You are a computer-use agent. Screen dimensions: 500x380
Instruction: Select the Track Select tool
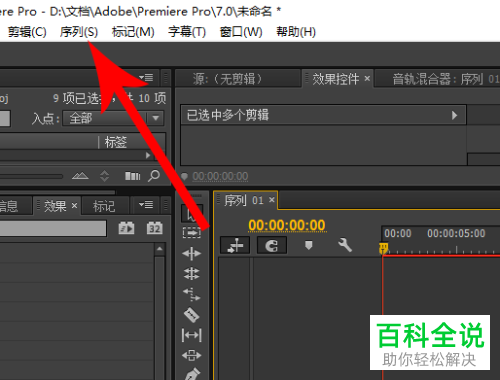point(192,233)
